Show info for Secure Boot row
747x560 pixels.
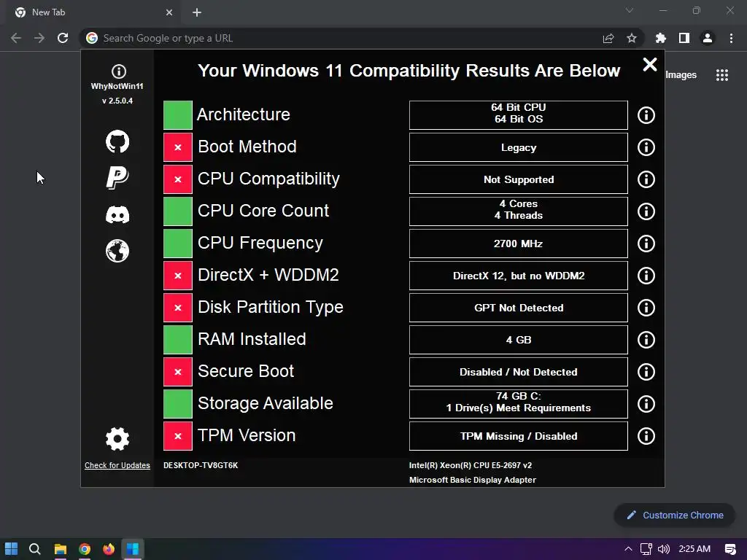pyautogui.click(x=646, y=372)
